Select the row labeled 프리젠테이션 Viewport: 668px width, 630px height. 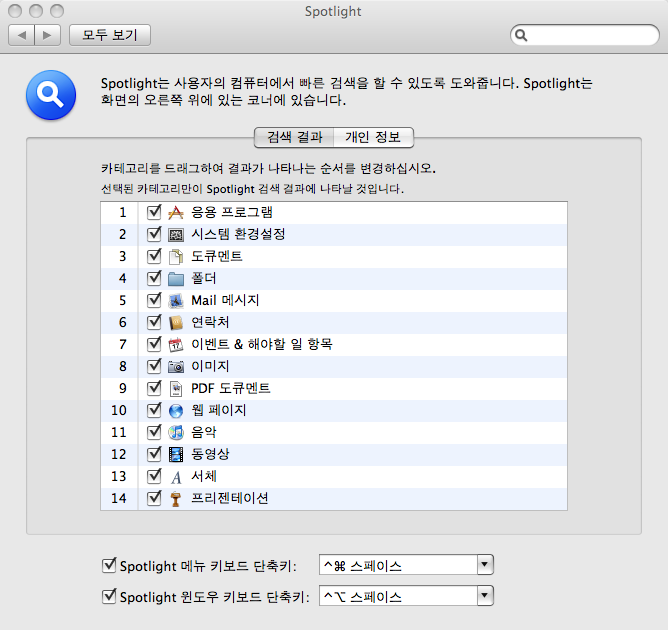click(x=334, y=498)
